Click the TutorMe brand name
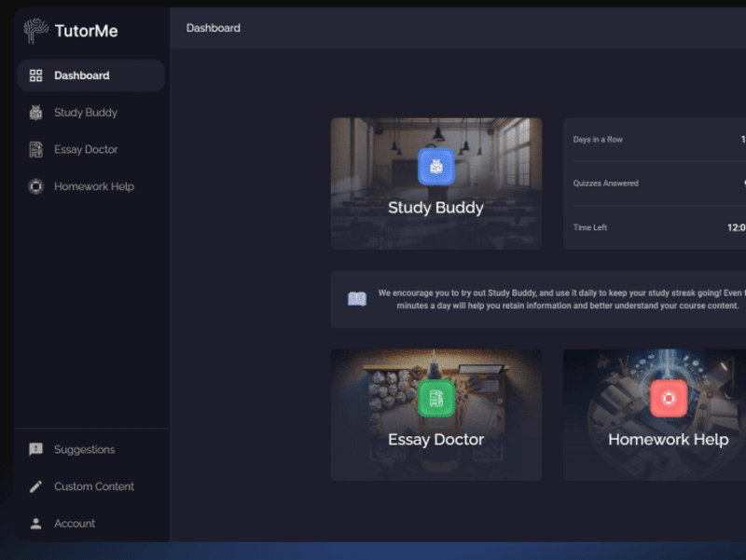This screenshot has width=746, height=560. pyautogui.click(x=86, y=31)
